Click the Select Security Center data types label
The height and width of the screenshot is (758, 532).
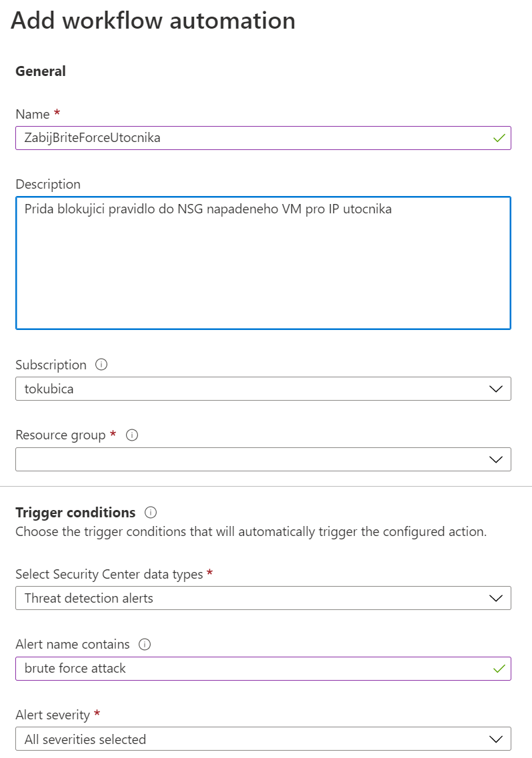pyautogui.click(x=109, y=574)
